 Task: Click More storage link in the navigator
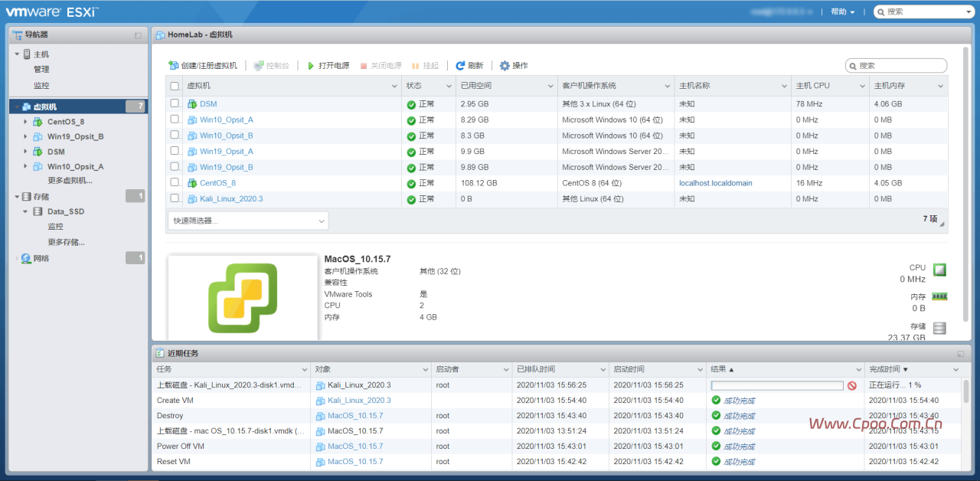click(66, 242)
